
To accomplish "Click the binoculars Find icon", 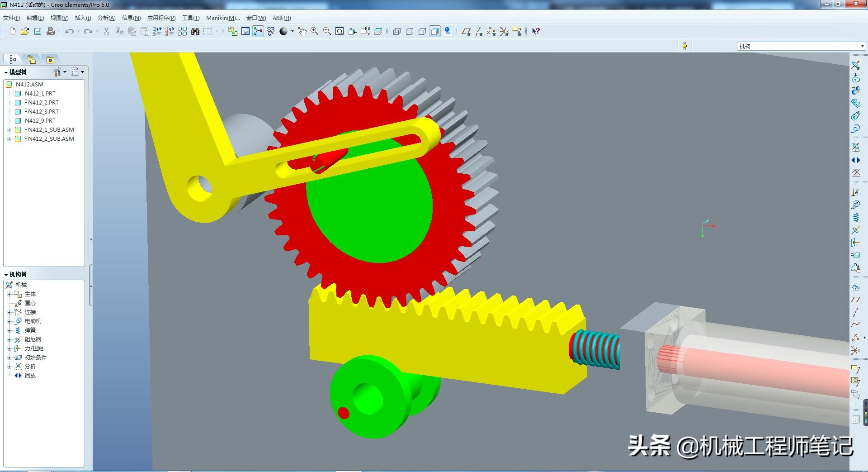I will click(x=195, y=31).
